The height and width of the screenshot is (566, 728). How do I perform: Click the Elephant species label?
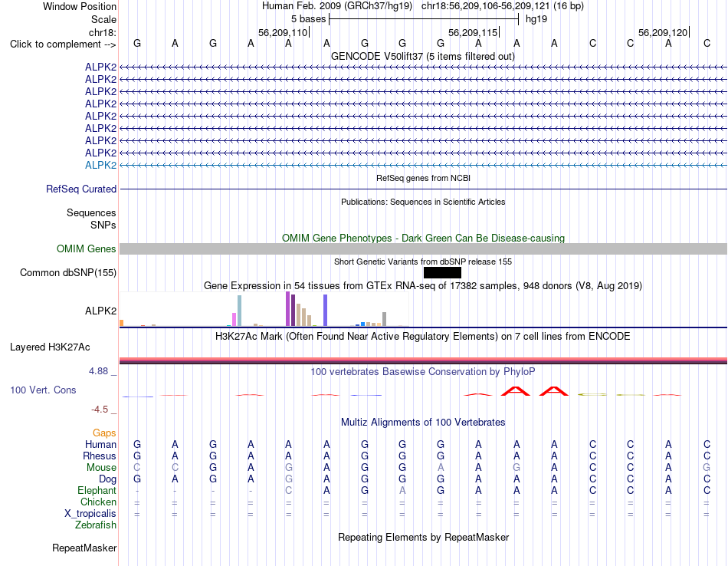[97, 491]
